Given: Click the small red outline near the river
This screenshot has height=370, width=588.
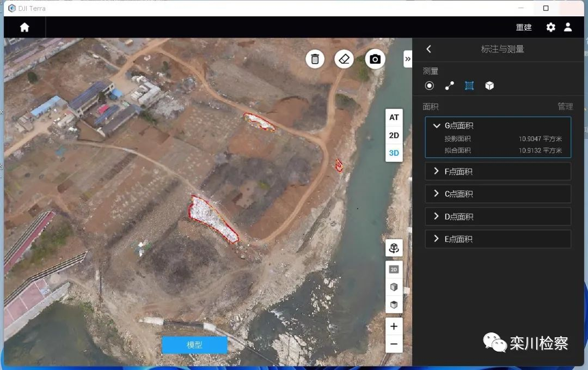Looking at the screenshot, I should pos(339,165).
